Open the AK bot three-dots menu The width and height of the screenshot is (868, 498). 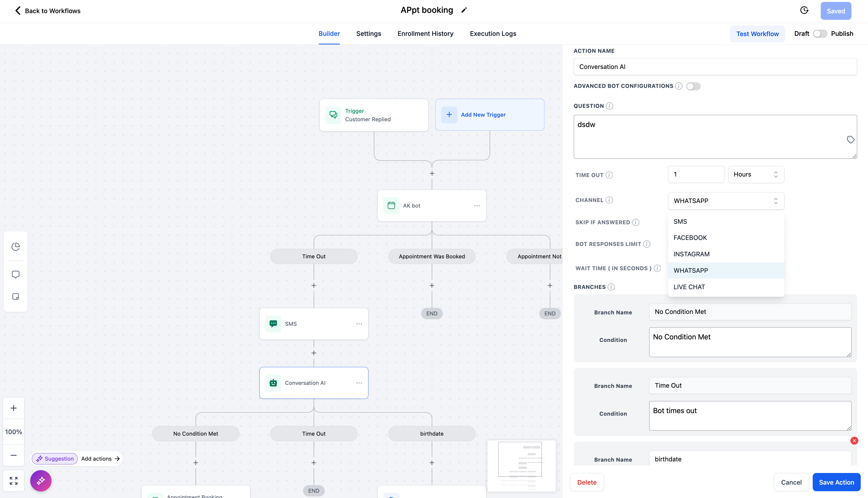(x=477, y=206)
